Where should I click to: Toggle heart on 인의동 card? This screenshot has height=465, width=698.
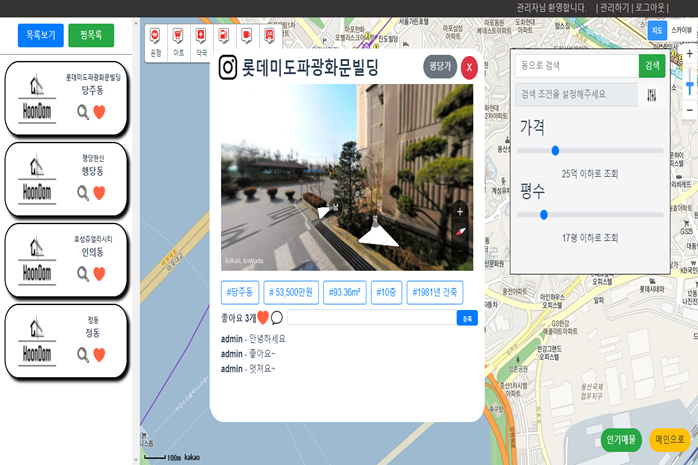coord(99,274)
